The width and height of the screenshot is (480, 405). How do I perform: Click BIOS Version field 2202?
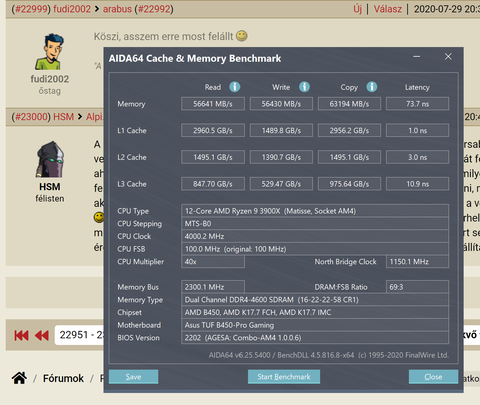pos(315,338)
